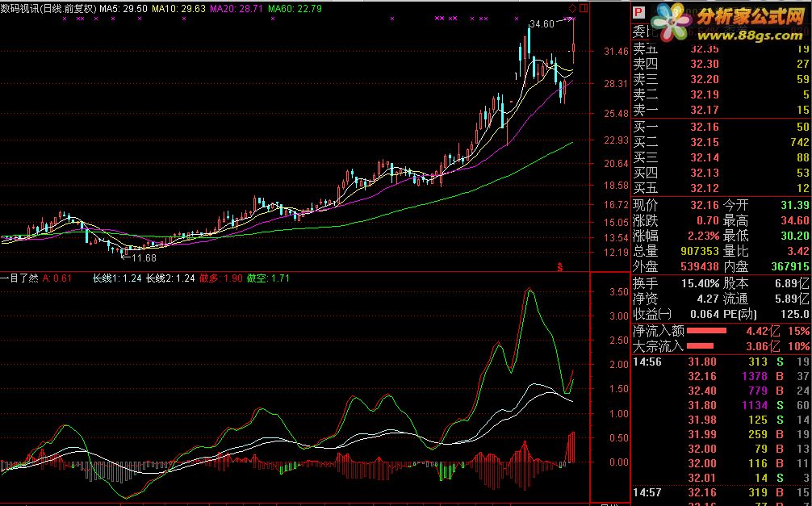812x506 pixels.
Task: Select the 买一 bid row
Action: tap(721, 127)
